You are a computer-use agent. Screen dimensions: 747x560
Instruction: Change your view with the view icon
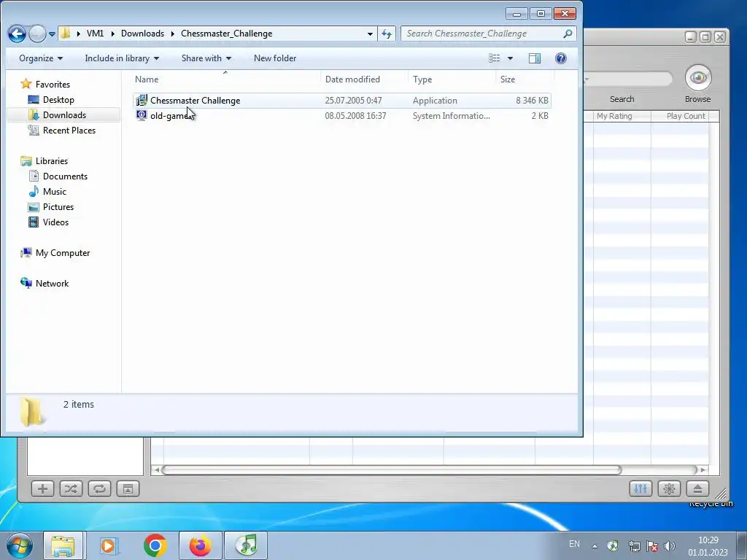point(495,58)
